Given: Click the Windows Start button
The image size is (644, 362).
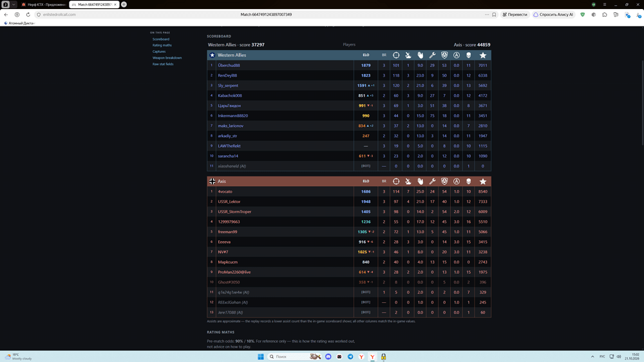Looking at the screenshot, I should pyautogui.click(x=260, y=357).
